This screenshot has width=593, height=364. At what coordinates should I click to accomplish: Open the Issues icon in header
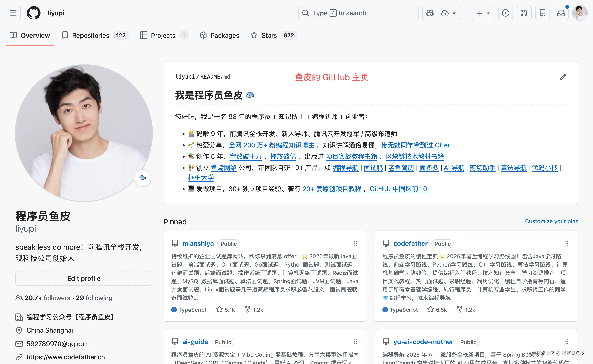505,13
